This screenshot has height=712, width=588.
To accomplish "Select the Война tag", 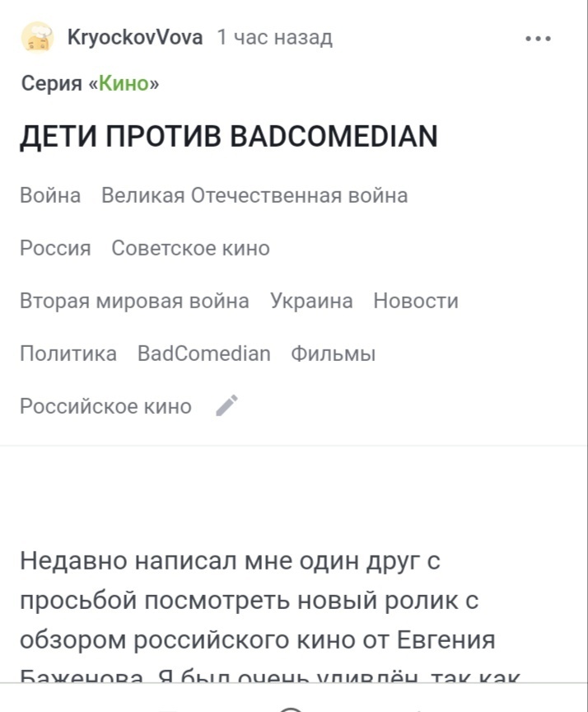I will tap(50, 195).
